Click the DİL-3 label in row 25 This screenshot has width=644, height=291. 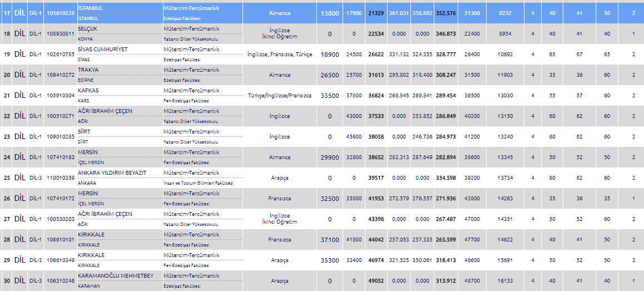pos(36,178)
